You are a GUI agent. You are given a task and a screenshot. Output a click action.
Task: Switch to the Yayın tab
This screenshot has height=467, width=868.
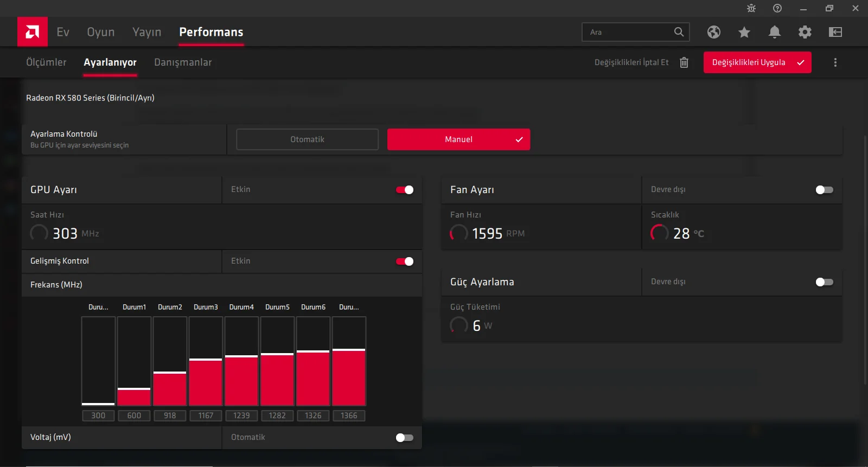pyautogui.click(x=147, y=32)
